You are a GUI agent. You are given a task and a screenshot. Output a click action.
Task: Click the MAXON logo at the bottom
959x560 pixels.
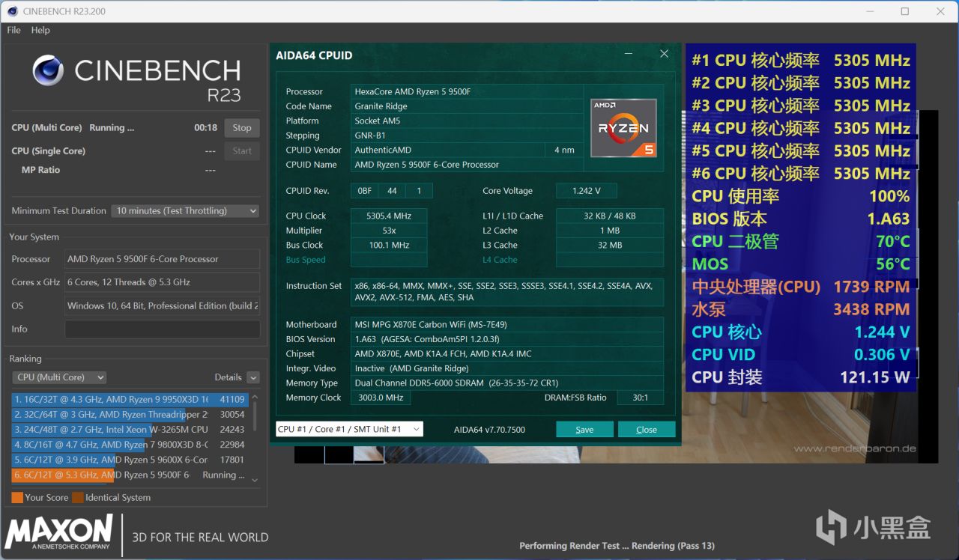pyautogui.click(x=59, y=533)
